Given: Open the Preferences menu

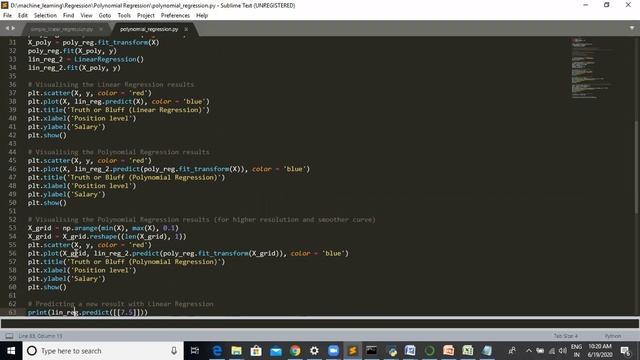Looking at the screenshot, I should click(x=175, y=16).
